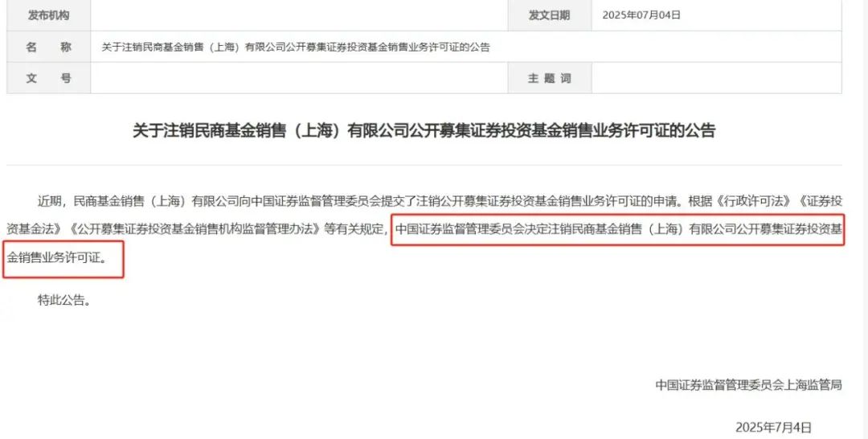Click the date 2025年07月04日 in table
868x439 pixels.
tap(641, 15)
